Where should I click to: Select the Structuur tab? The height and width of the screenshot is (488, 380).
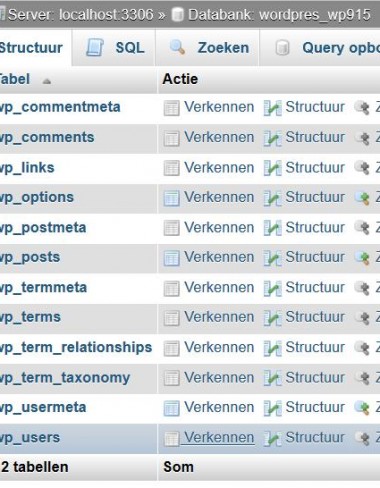point(32,48)
